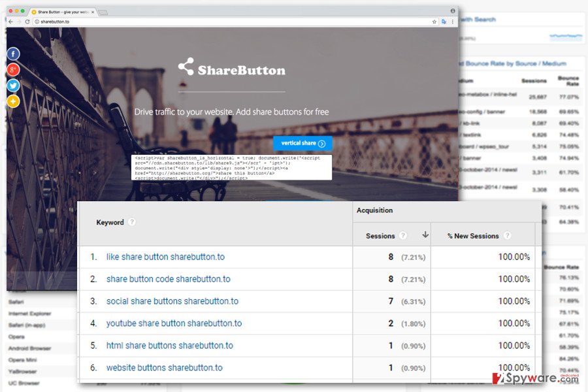Open keyword like share button sharebutton.to
This screenshot has width=588, height=392.
(165, 257)
